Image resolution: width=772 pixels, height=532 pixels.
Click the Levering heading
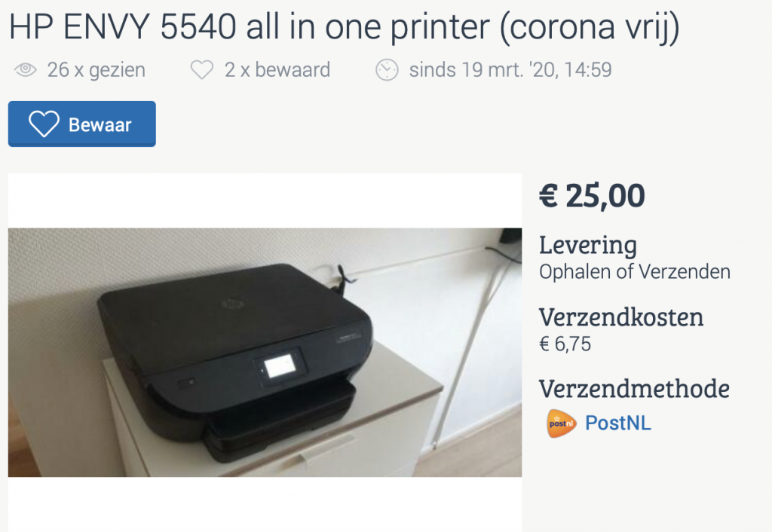[588, 245]
